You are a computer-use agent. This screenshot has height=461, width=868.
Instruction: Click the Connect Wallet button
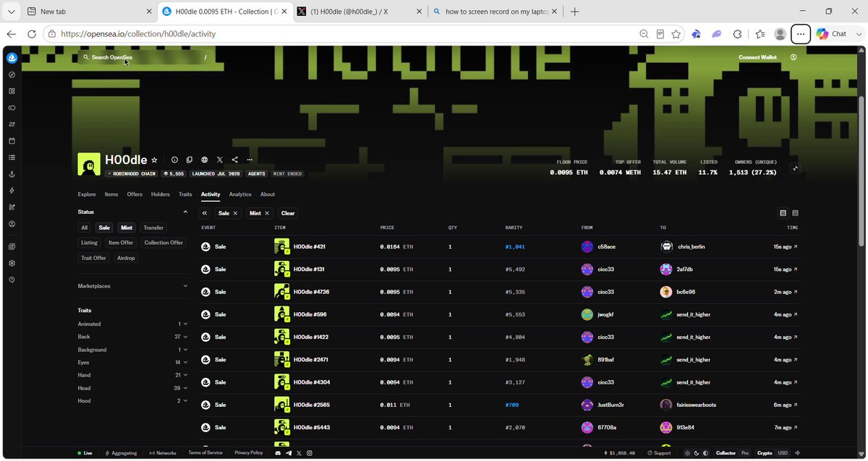point(757,57)
